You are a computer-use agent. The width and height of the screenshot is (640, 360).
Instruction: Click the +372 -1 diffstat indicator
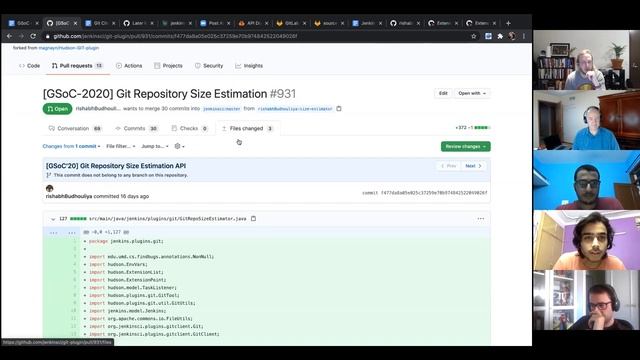(x=473, y=128)
